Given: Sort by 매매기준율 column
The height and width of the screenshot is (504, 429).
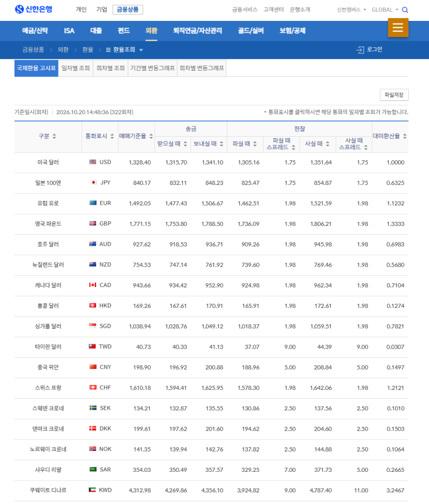Looking at the screenshot, I should tap(151, 136).
